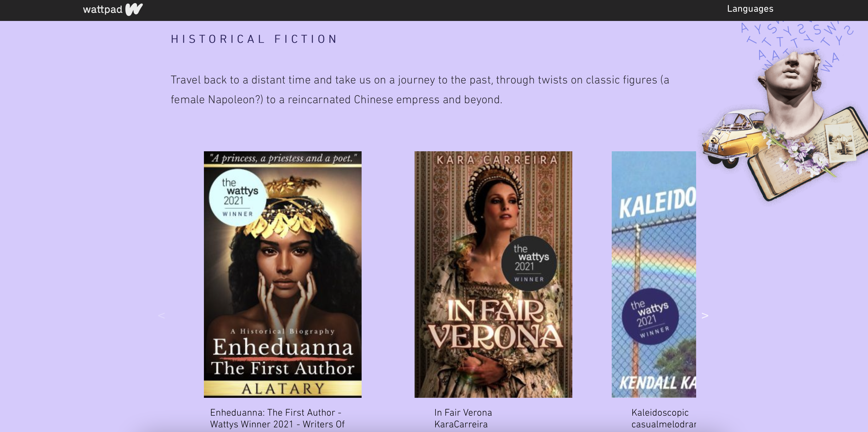Open the In Fair Verona book cover
The height and width of the screenshot is (432, 868).
coord(493,274)
